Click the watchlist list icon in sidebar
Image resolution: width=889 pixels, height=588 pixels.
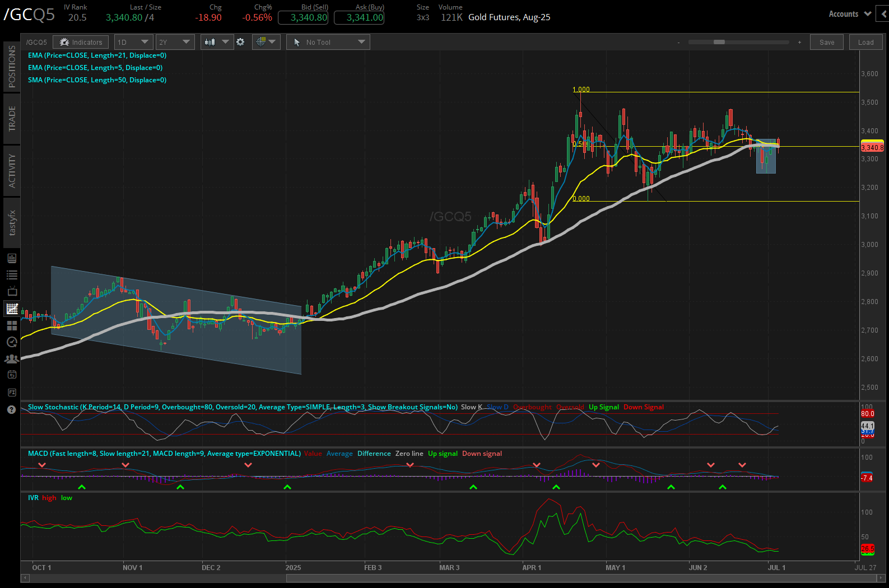point(12,275)
